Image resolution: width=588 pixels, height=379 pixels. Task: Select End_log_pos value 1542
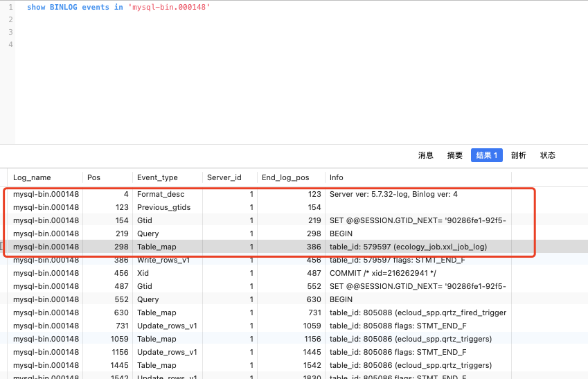pyautogui.click(x=312, y=365)
